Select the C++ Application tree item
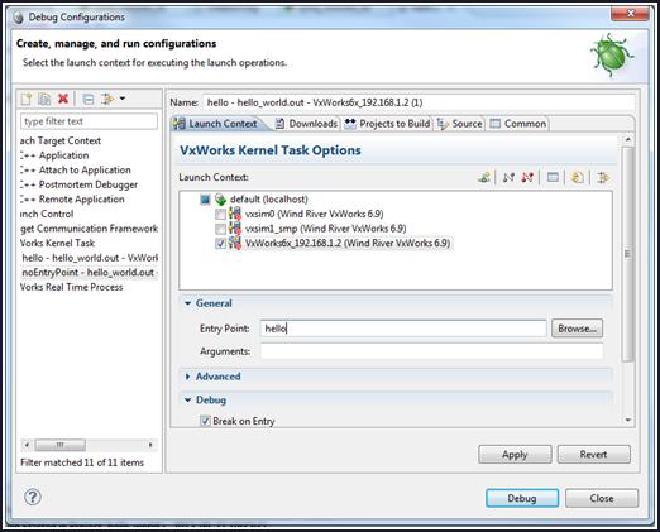 click(x=54, y=155)
